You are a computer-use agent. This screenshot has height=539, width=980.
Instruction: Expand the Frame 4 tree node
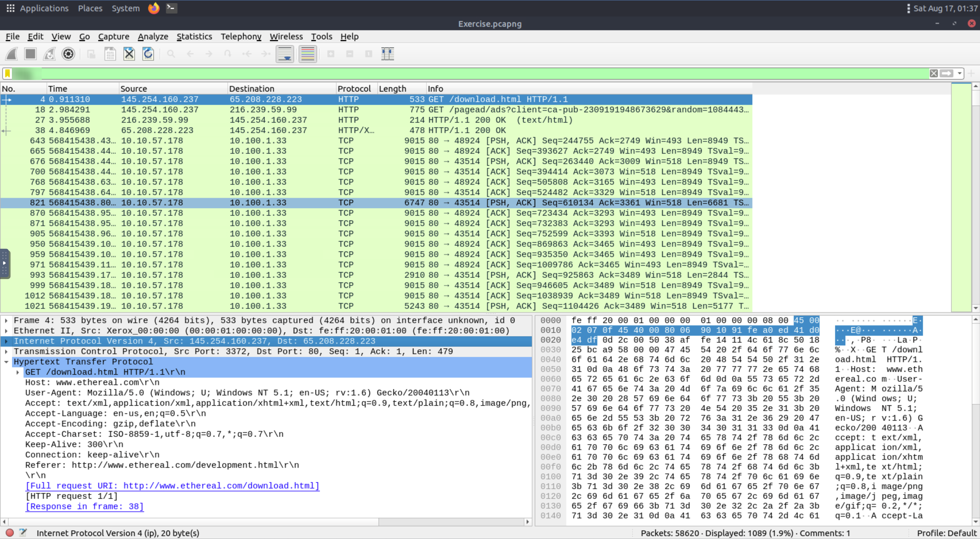coord(7,320)
